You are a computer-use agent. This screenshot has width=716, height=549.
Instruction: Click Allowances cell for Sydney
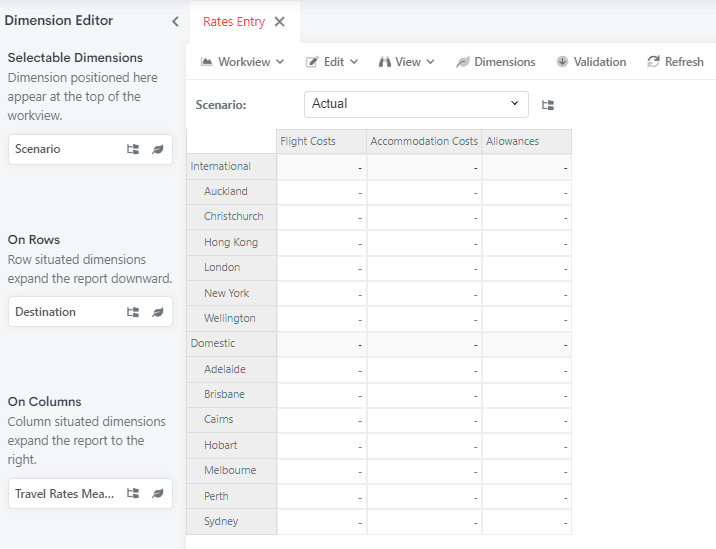(526, 522)
